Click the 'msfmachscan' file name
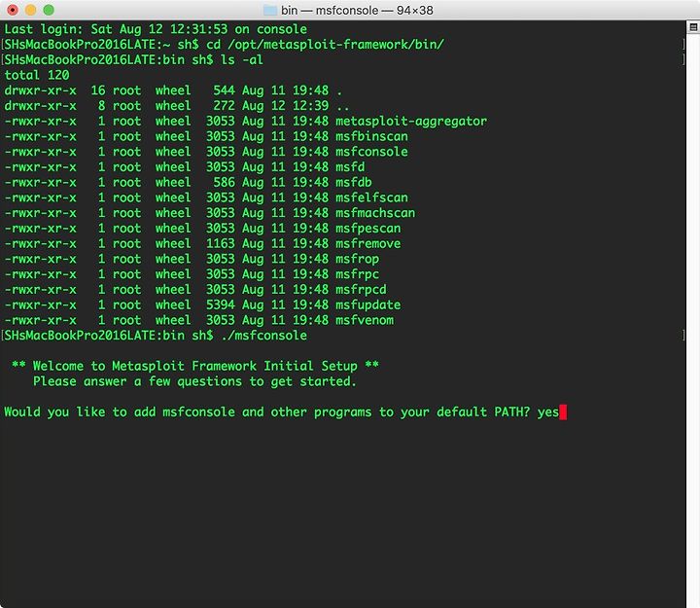Image resolution: width=700 pixels, height=608 pixels. click(375, 213)
